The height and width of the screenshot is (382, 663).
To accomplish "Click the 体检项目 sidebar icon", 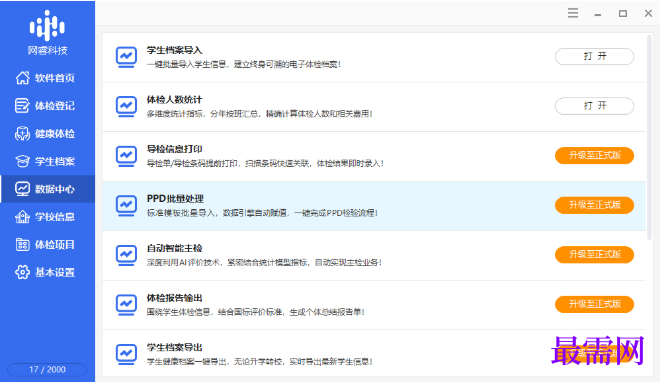I will coord(22,245).
